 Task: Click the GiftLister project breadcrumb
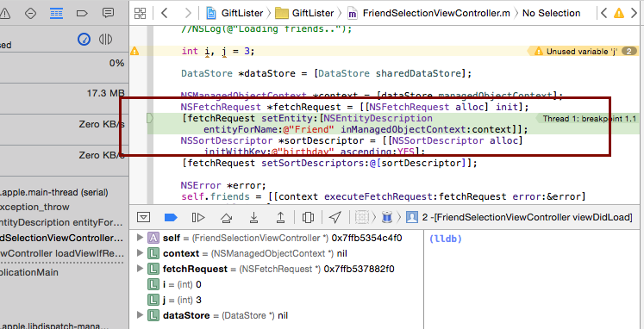pos(234,13)
